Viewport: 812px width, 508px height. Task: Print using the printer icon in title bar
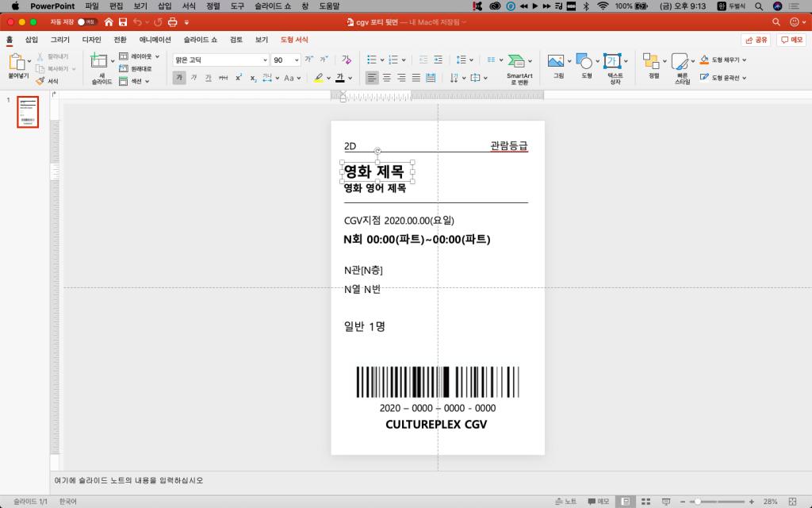click(172, 21)
